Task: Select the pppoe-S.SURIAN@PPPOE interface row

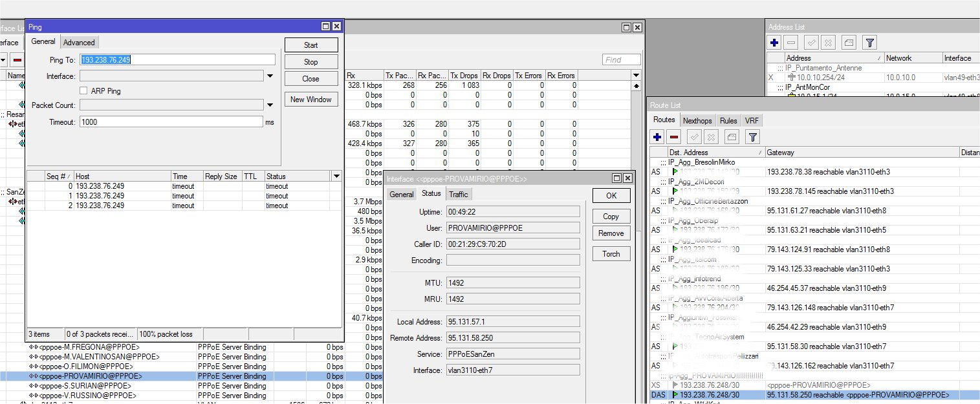Action: click(89, 386)
